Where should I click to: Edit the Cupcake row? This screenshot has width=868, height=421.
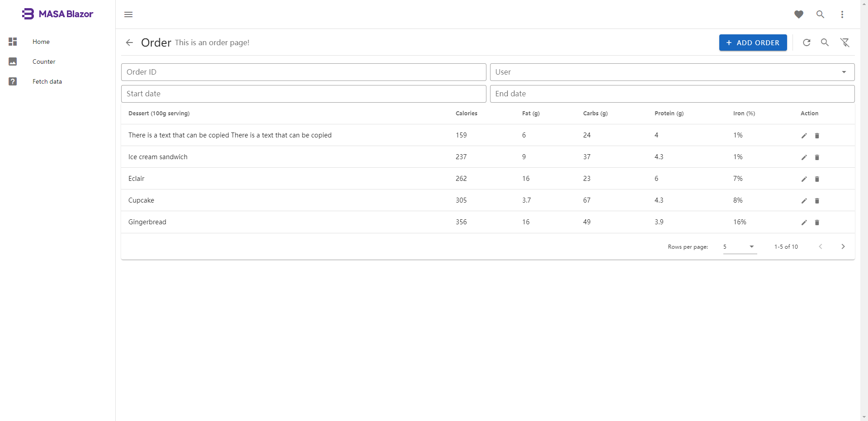click(x=804, y=201)
